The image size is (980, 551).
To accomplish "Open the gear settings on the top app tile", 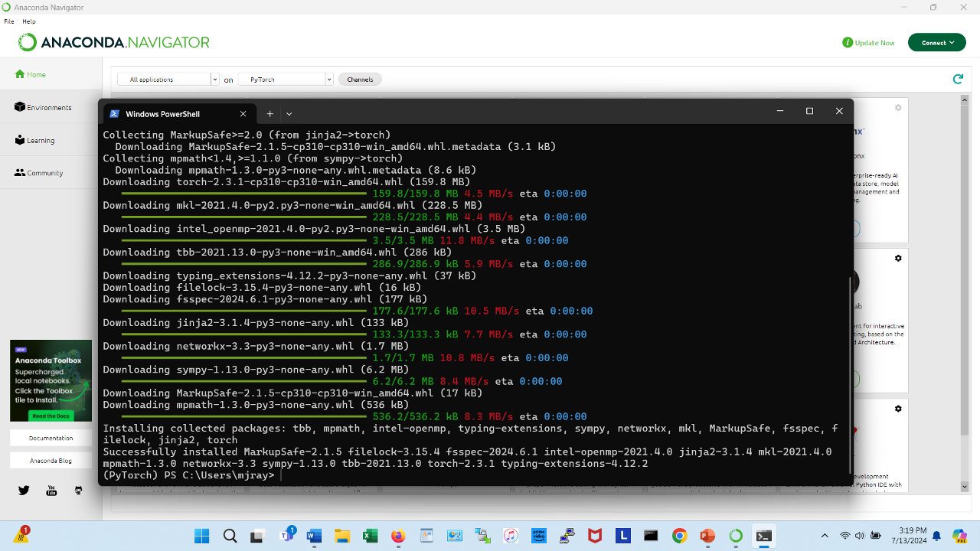I will (897, 108).
